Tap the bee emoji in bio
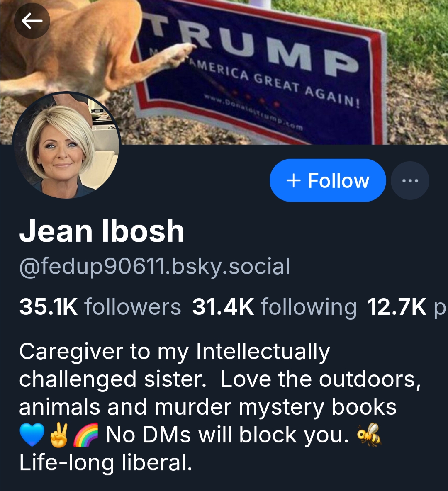448x491 pixels. (369, 435)
